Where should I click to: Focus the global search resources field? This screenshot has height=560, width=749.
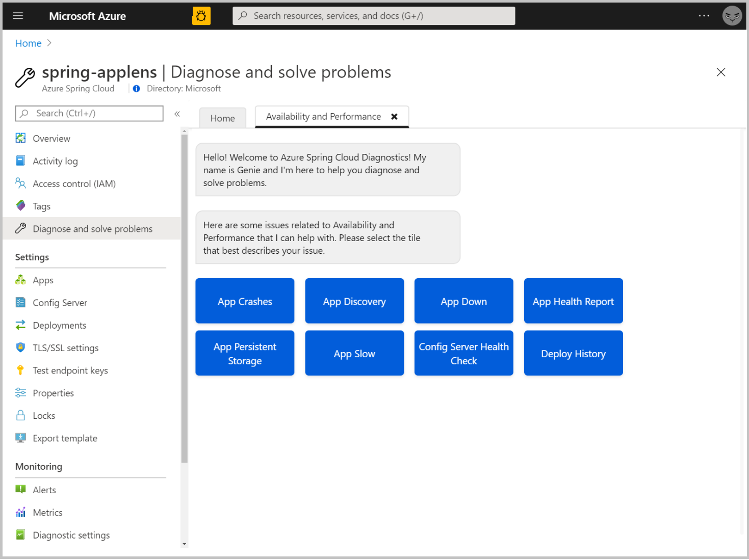click(374, 16)
